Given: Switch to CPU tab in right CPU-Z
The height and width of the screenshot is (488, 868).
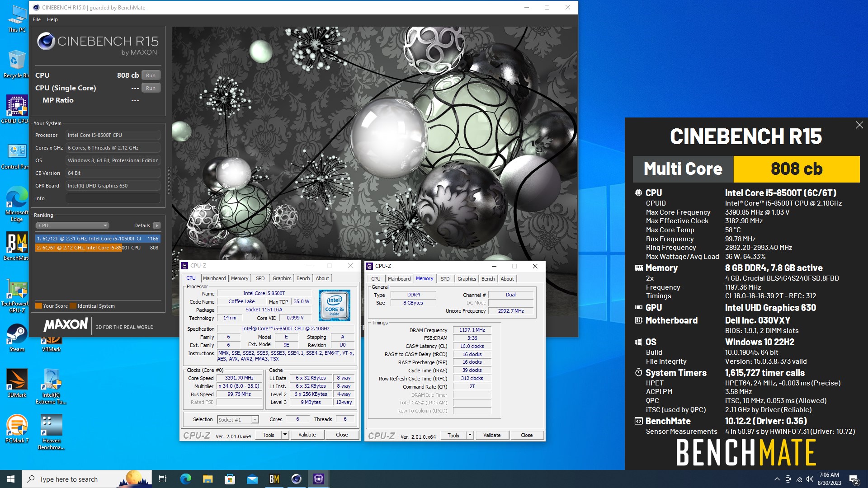Looking at the screenshot, I should click(x=376, y=279).
